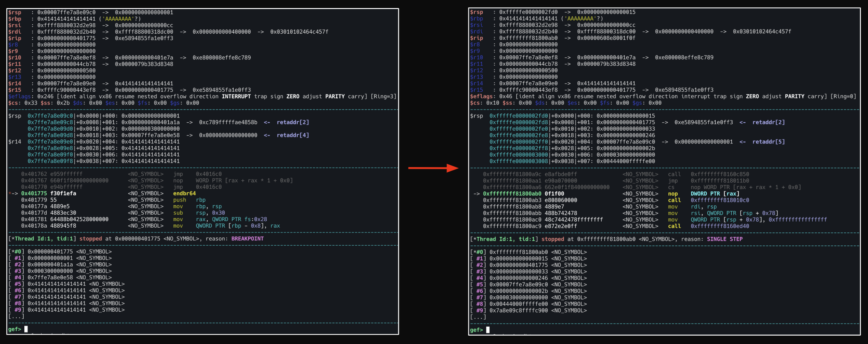Screen dimensions: 868x344
Task: Select the eflags value 0x46
Action: pos(506,97)
